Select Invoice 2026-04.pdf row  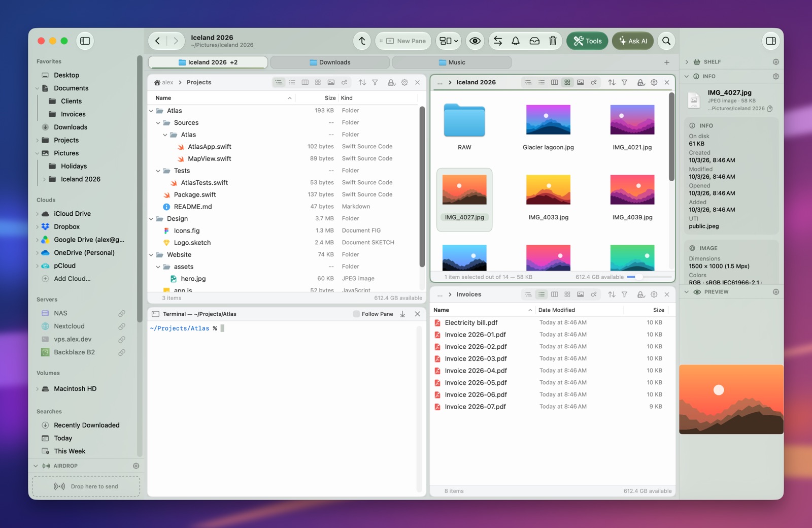tap(552, 371)
